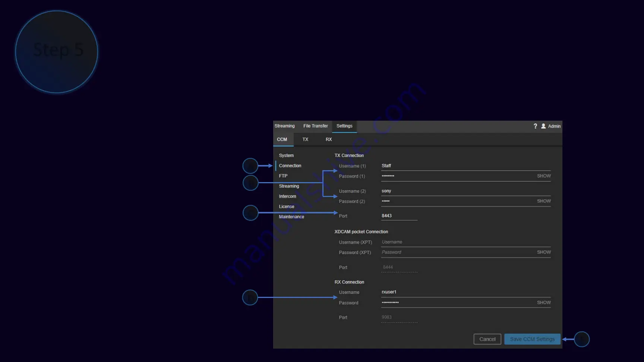Click the Password (XPT) field
The height and width of the screenshot is (362, 644).
point(457,253)
